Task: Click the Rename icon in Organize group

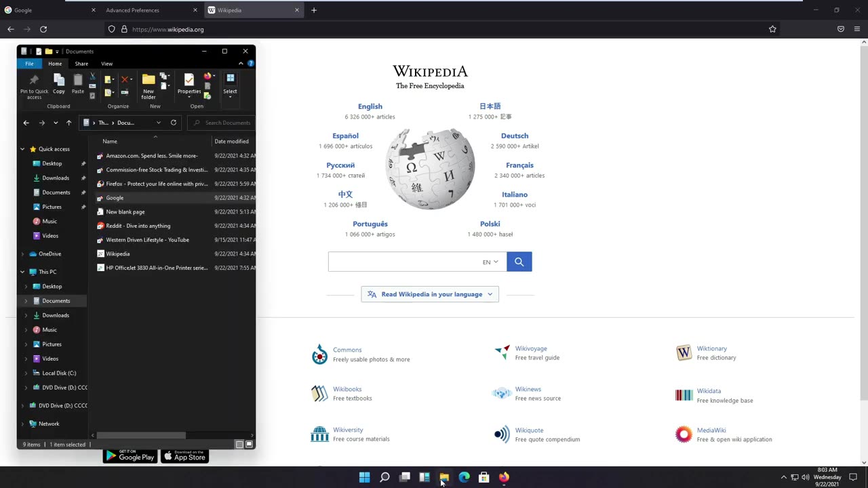Action: pos(124,92)
